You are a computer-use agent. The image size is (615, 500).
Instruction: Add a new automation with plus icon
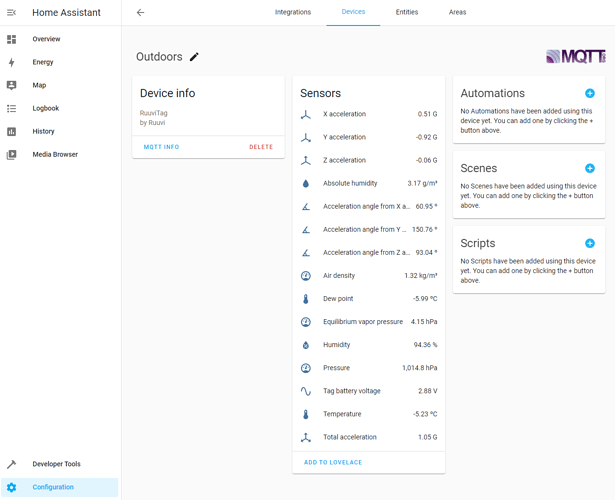tap(590, 93)
